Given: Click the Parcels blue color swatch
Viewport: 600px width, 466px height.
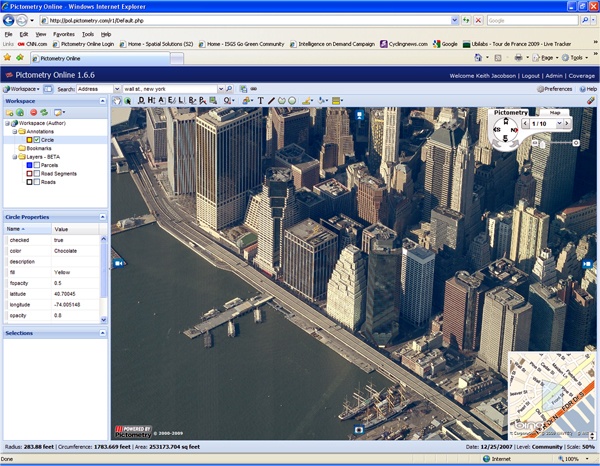Looking at the screenshot, I should [29, 165].
